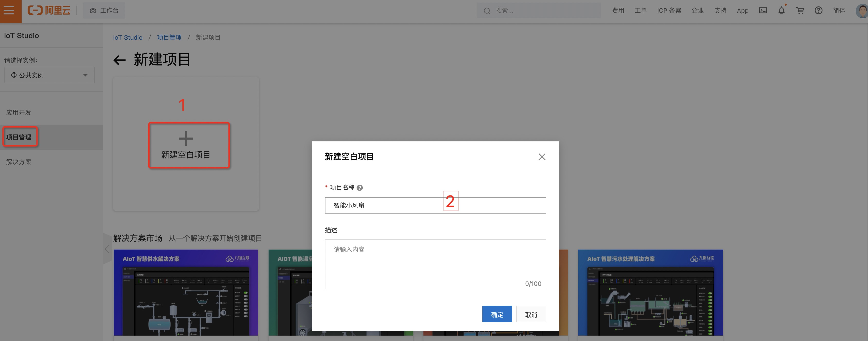Click the 取消 button

click(x=531, y=314)
